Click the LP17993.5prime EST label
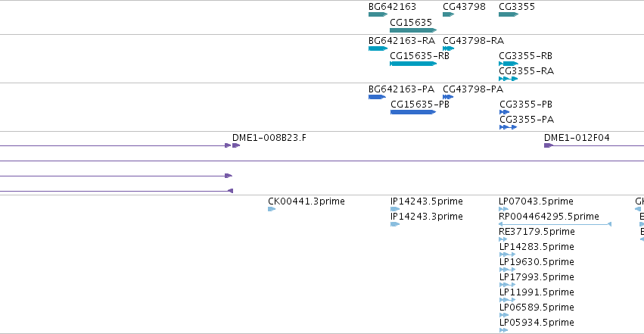The image size is (644, 334). [537, 277]
